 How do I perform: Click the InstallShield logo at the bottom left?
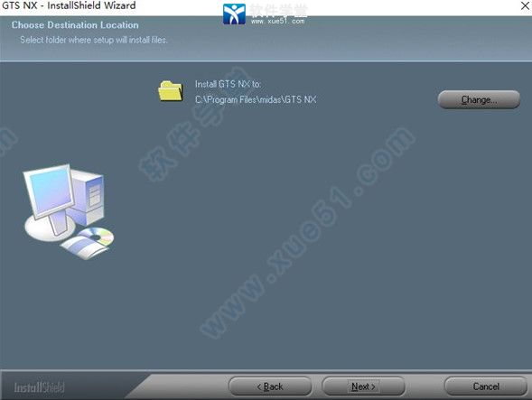click(x=39, y=387)
